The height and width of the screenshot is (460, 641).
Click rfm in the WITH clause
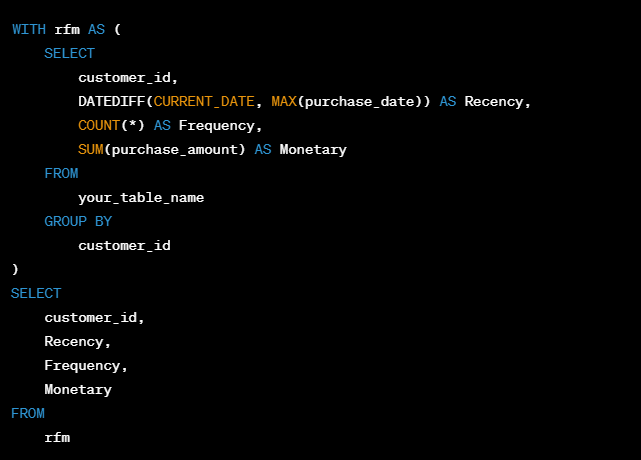[x=67, y=29]
